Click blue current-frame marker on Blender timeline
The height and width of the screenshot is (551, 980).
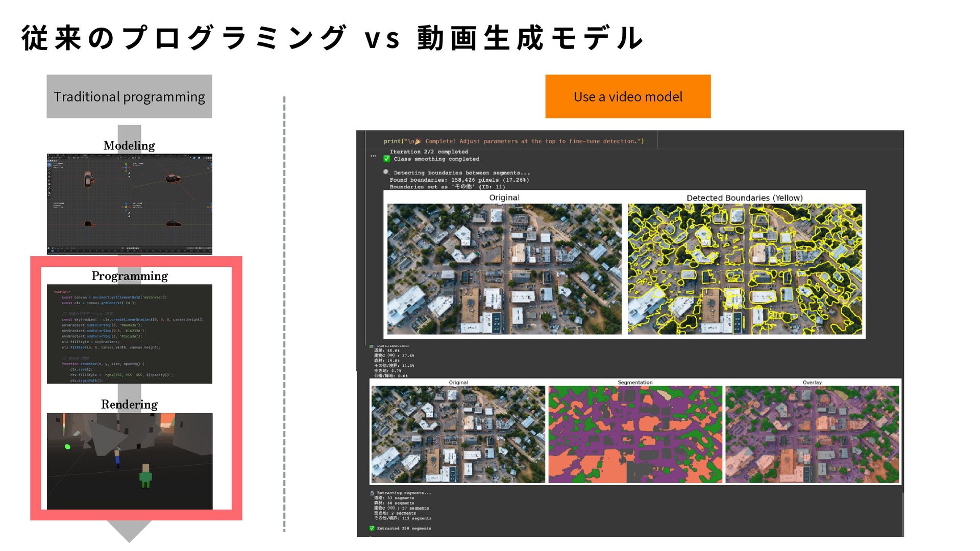(x=53, y=251)
